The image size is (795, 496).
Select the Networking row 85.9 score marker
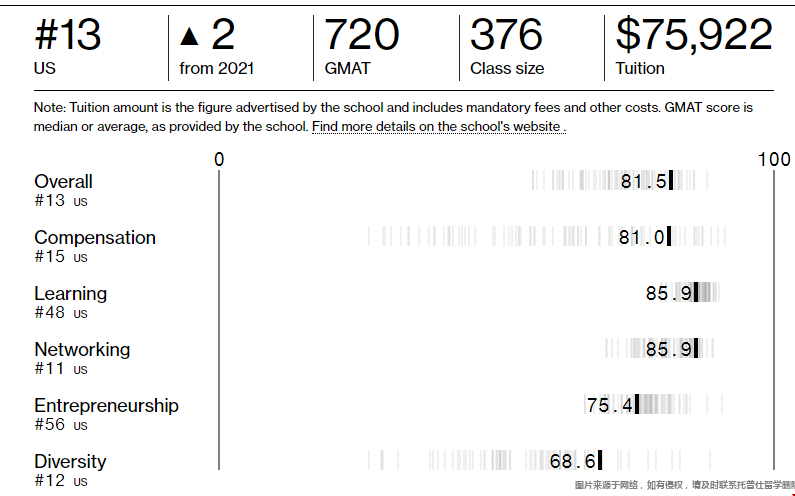click(696, 349)
